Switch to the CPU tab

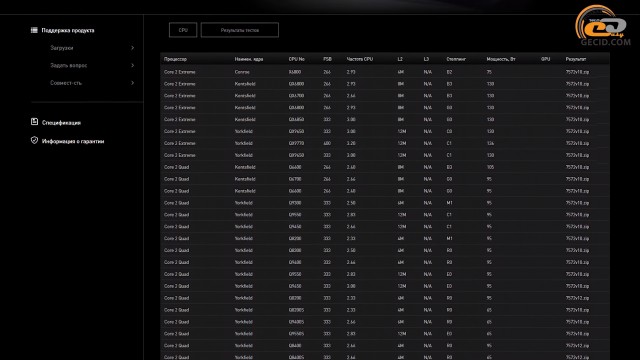pyautogui.click(x=183, y=30)
